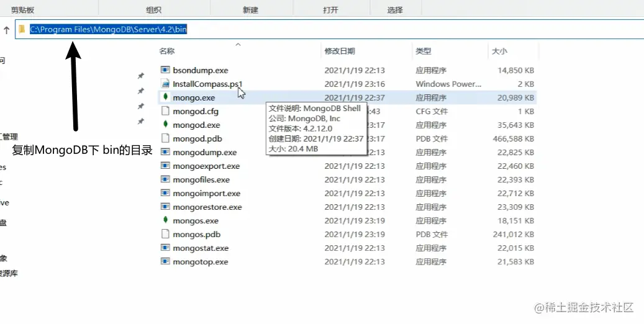Click the mongod.pdb file icon
The width and height of the screenshot is (644, 324).
165,138
